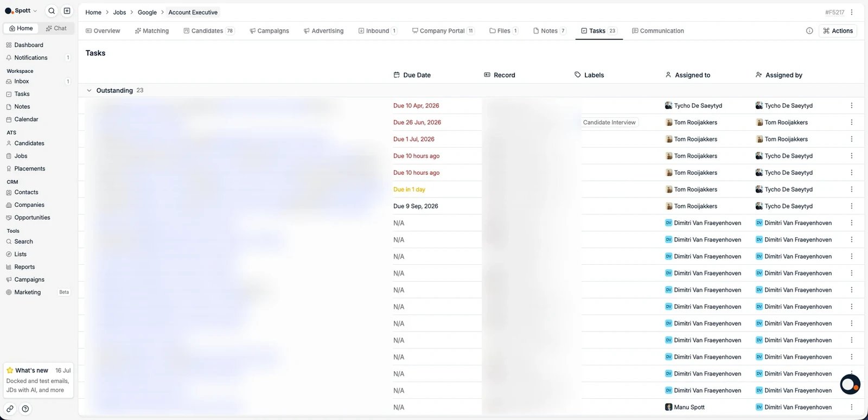Open the help question mark icon
This screenshot has width=868, height=420.
[x=25, y=409]
